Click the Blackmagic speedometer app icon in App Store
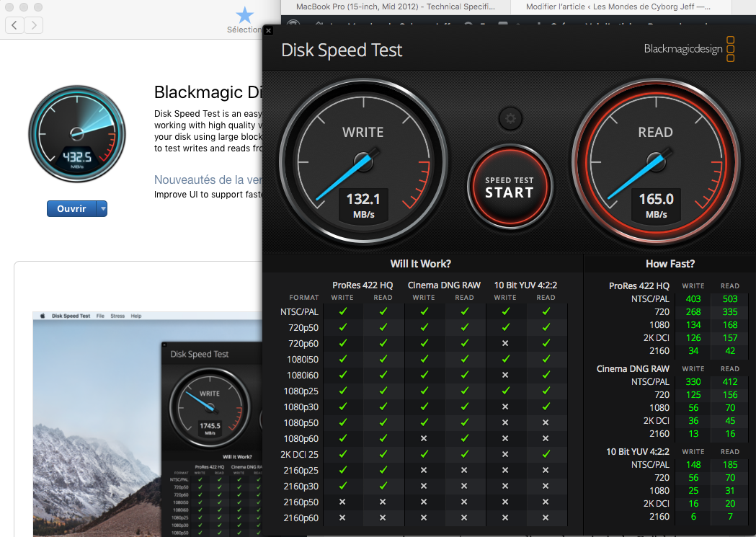The width and height of the screenshot is (756, 537). [x=77, y=134]
